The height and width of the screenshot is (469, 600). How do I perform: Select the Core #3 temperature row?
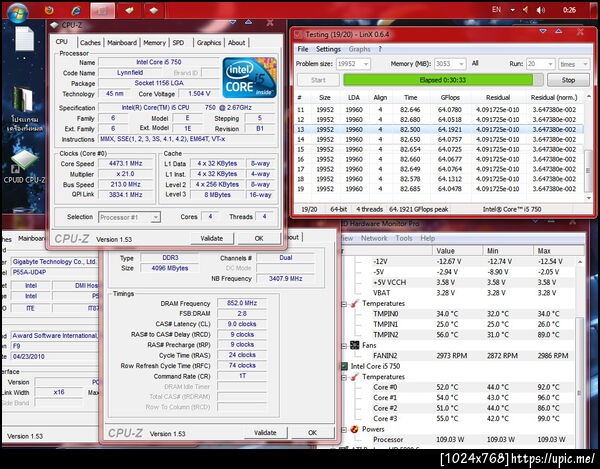click(x=459, y=419)
